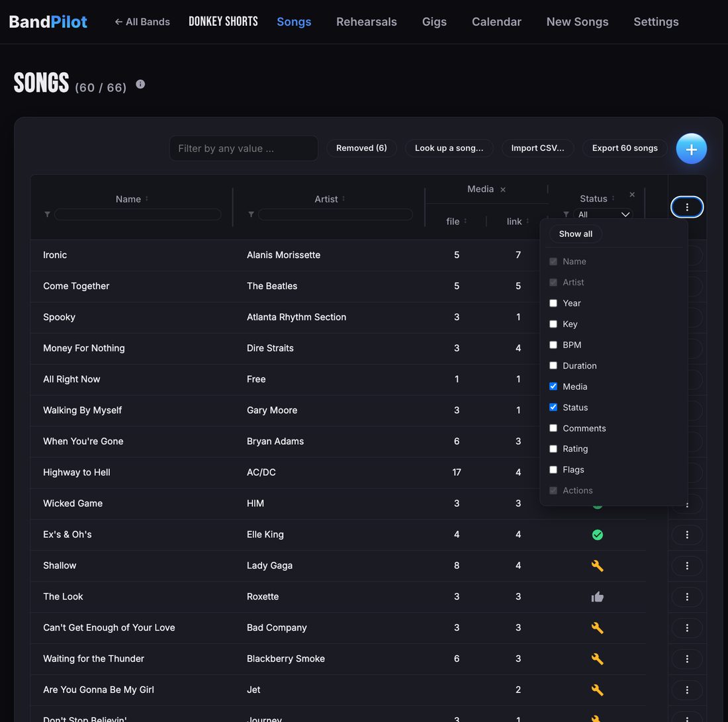Click Show all columns button
The image size is (728, 722).
click(575, 234)
